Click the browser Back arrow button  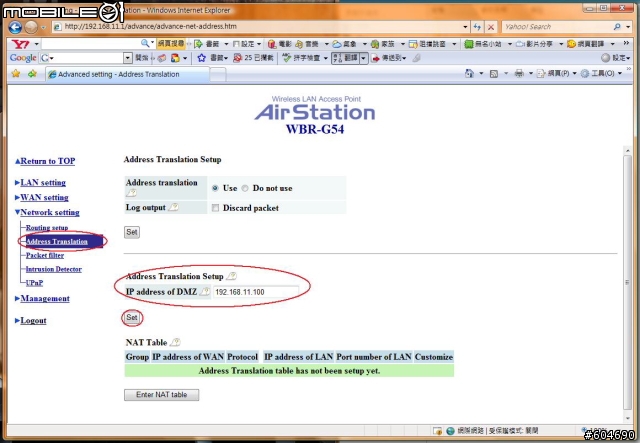(16, 27)
